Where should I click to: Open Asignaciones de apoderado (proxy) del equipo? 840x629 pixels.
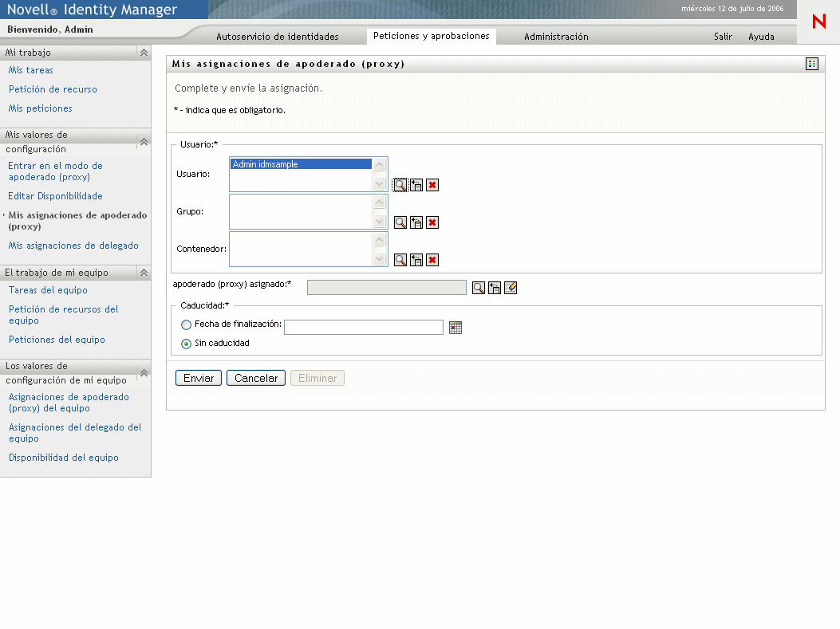tap(69, 403)
